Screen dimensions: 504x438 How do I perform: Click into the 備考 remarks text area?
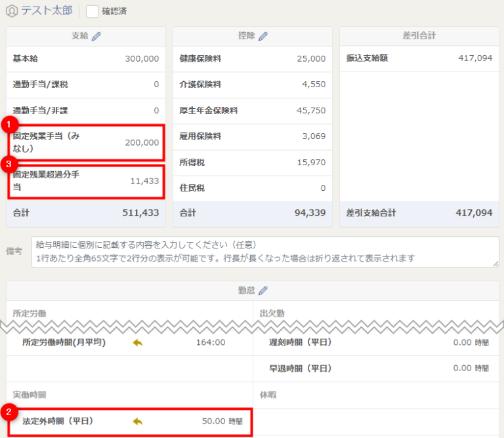pos(265,252)
